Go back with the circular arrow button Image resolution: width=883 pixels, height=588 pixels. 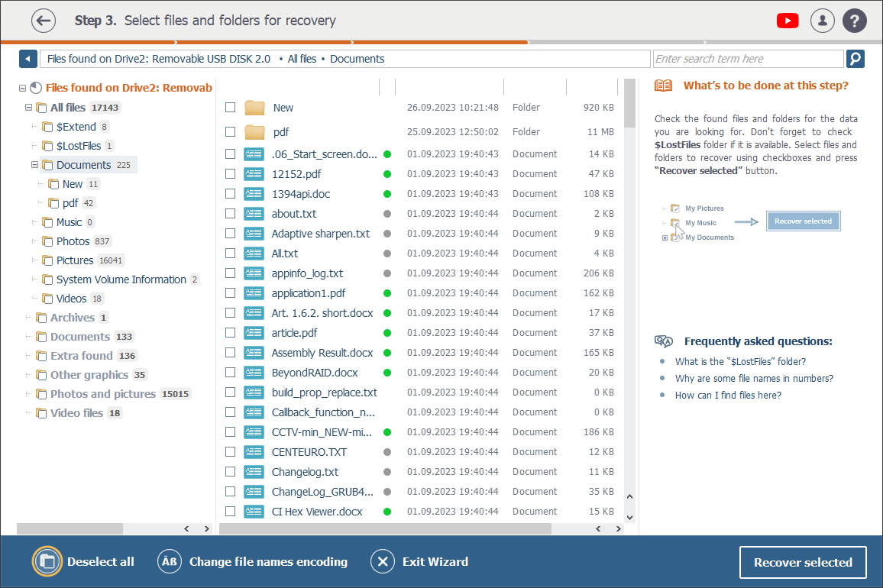44,21
